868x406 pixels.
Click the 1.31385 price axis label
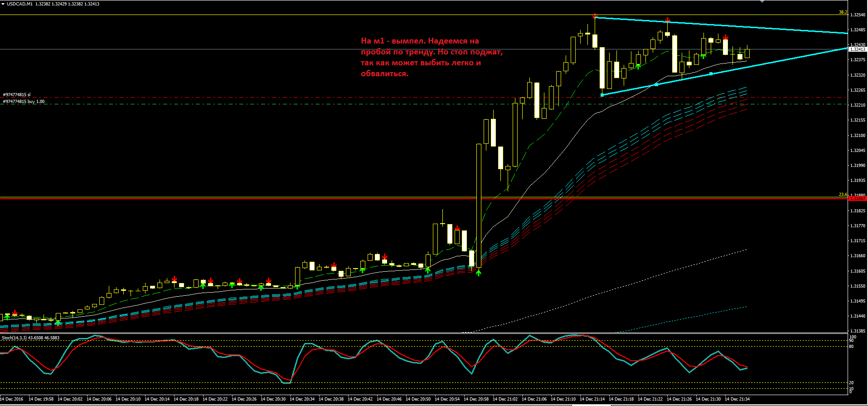coord(858,331)
